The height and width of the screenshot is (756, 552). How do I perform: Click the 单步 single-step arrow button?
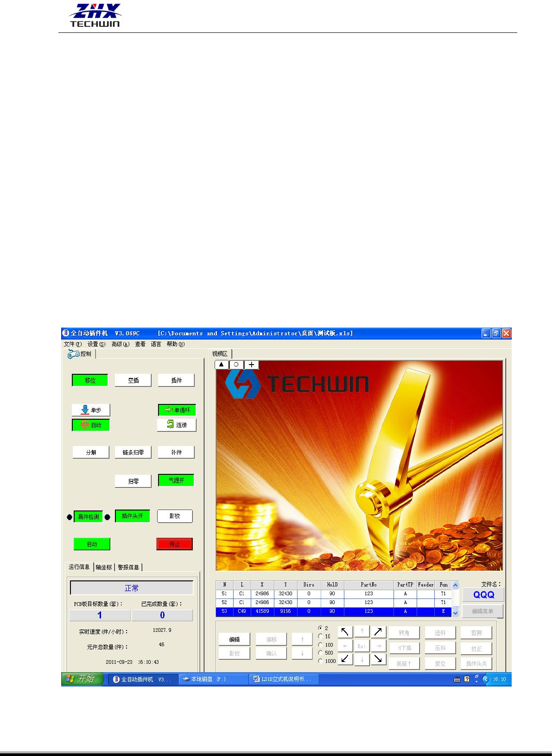tap(91, 410)
